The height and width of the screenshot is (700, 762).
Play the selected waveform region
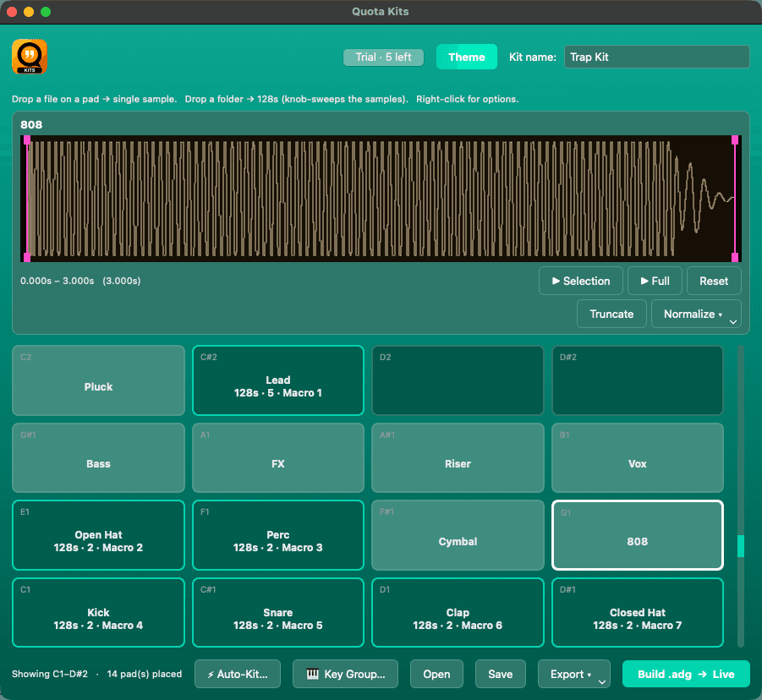[581, 281]
